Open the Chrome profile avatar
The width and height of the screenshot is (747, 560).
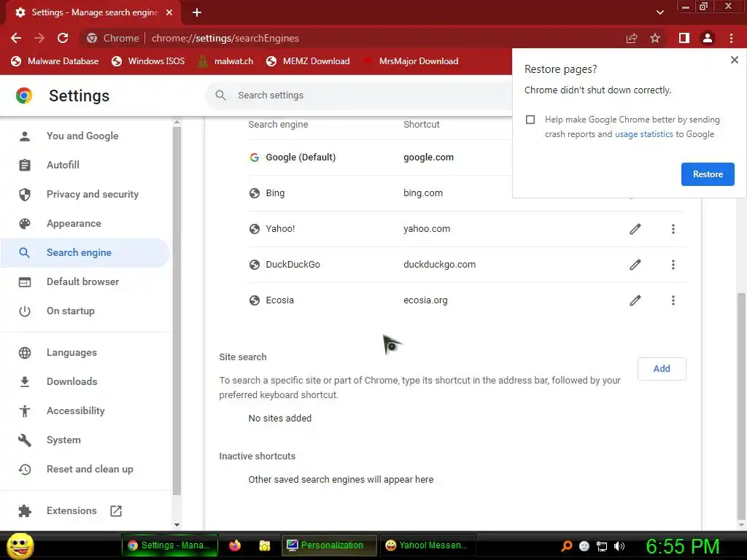(x=708, y=38)
